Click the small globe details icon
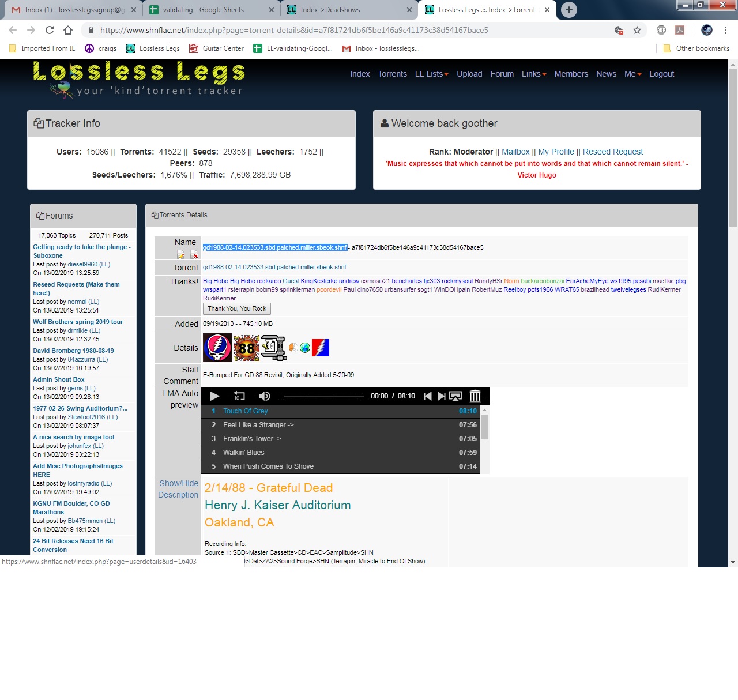 pyautogui.click(x=305, y=347)
